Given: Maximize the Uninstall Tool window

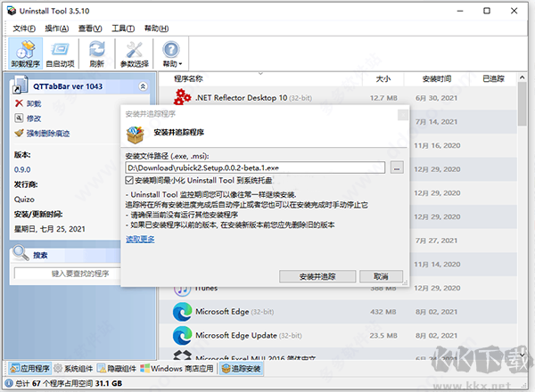Looking at the screenshot, I should pos(487,11).
